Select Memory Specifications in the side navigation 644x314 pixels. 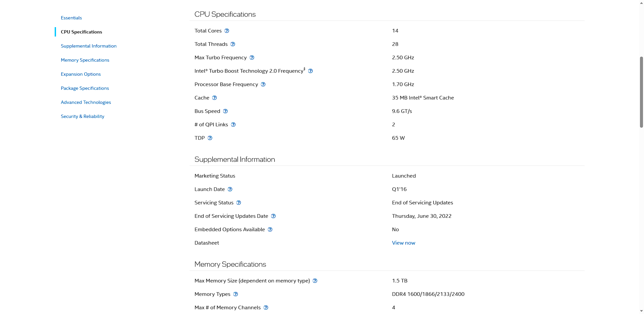point(85,60)
